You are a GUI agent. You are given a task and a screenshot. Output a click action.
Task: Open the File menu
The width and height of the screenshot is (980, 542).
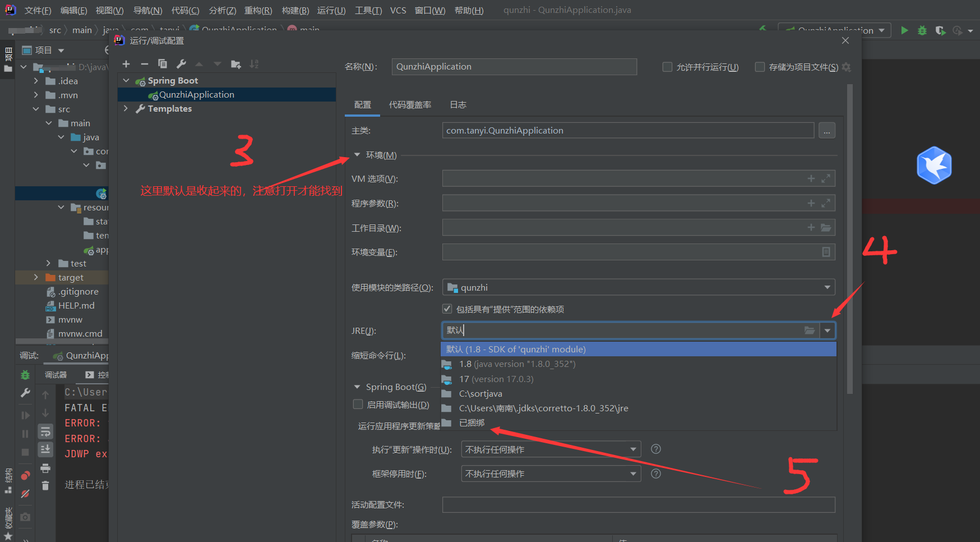[x=38, y=10]
